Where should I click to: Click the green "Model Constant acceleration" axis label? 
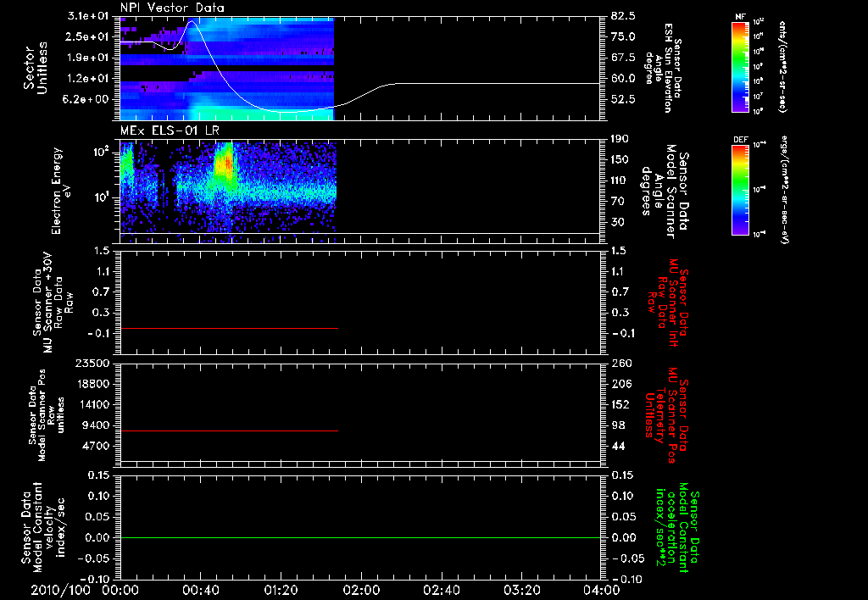[x=677, y=529]
